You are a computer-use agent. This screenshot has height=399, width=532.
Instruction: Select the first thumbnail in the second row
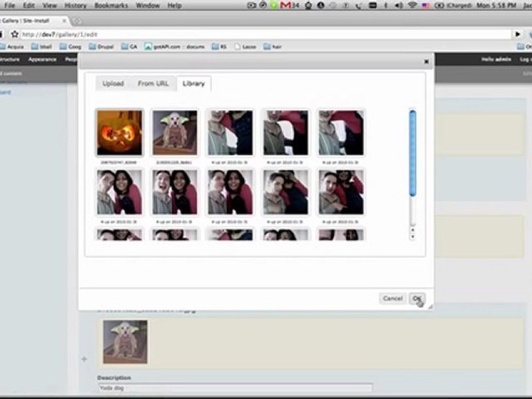point(120,192)
